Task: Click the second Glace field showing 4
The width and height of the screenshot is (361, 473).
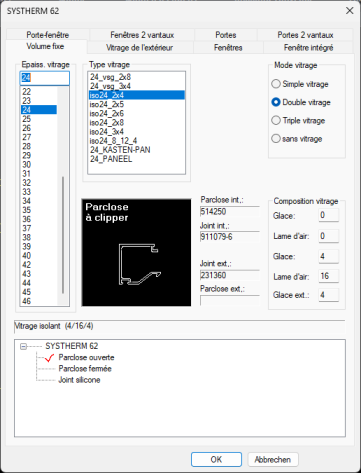Action: pos(328,256)
